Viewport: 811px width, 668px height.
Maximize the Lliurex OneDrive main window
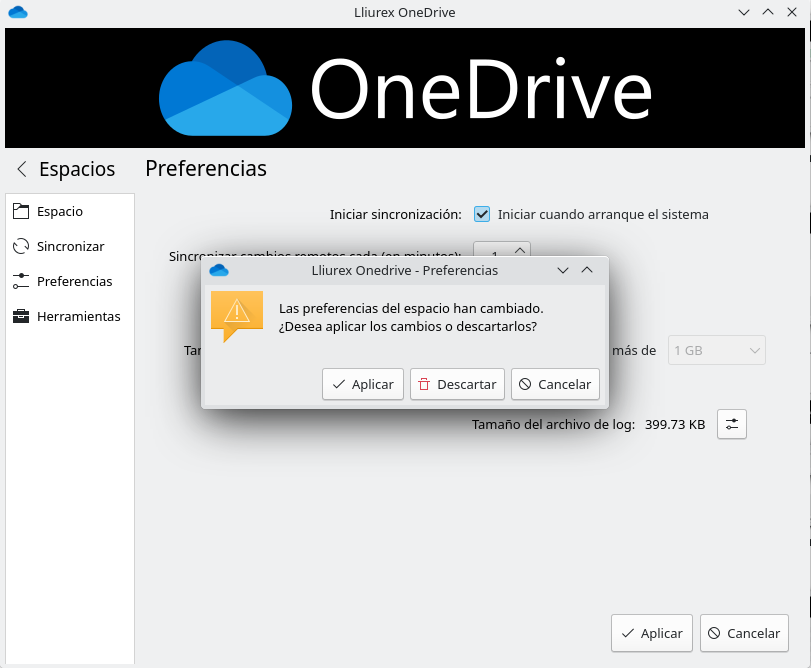[x=768, y=12]
